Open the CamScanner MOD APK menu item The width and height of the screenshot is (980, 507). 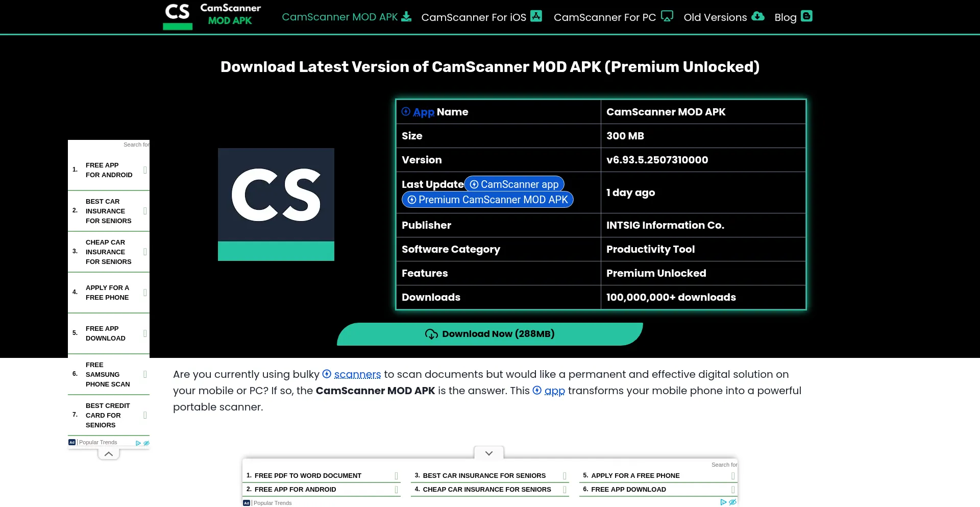point(346,17)
